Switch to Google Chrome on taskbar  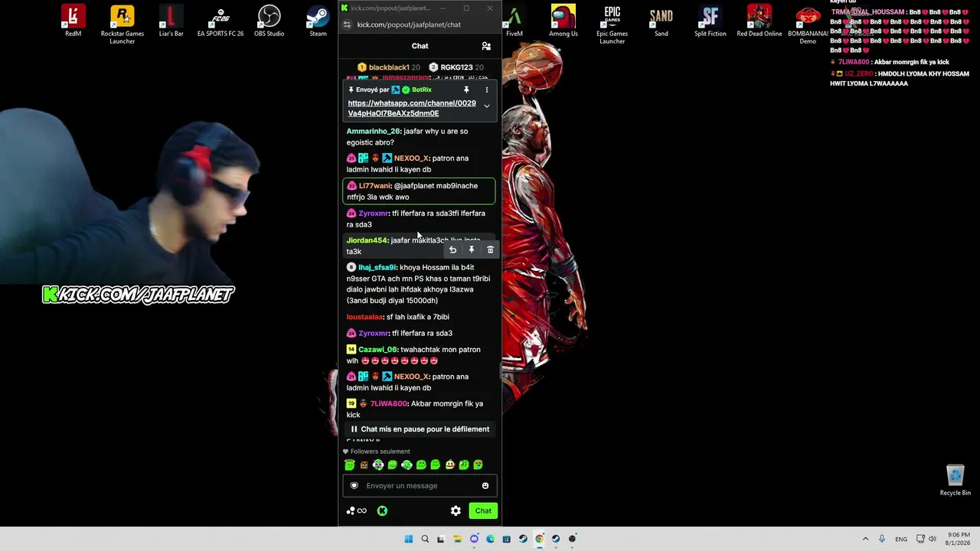tap(539, 539)
